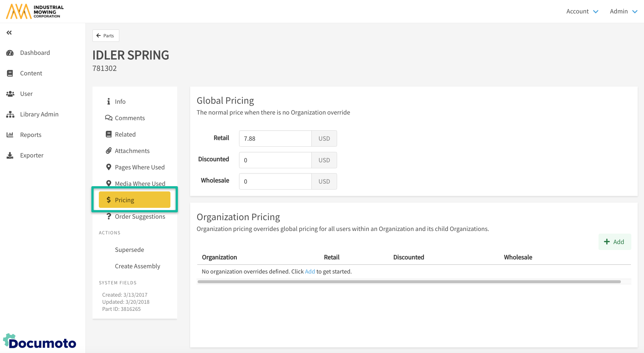Image resolution: width=644 pixels, height=353 pixels.
Task: Open the Comments section
Action: [x=129, y=118]
